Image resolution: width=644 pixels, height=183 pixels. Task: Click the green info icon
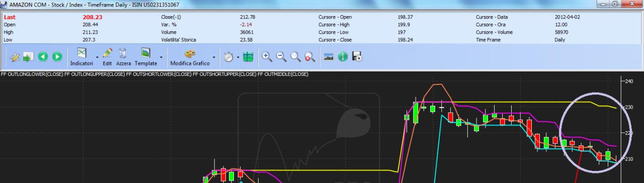[x=343, y=57]
